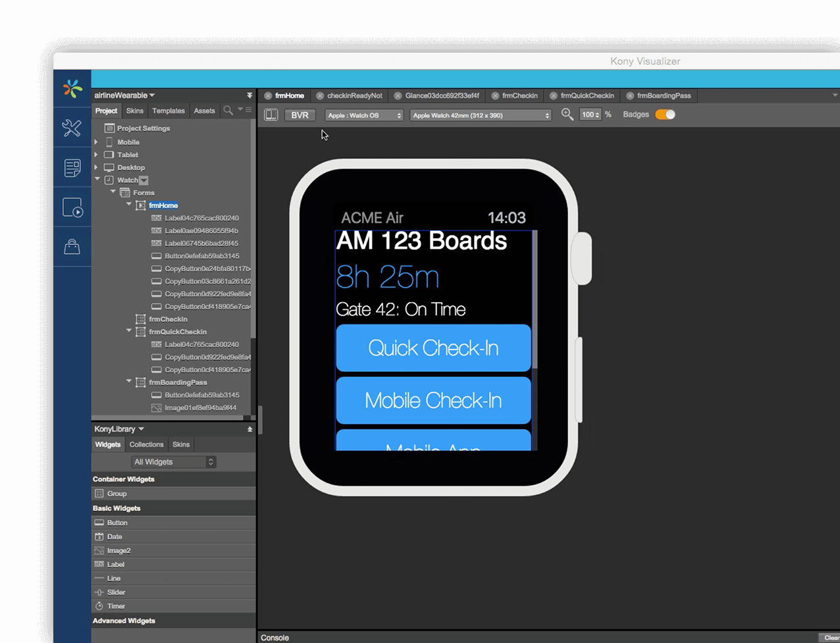840x643 pixels.
Task: Select Label0ae09486055f94b in the tree
Action: (195, 231)
